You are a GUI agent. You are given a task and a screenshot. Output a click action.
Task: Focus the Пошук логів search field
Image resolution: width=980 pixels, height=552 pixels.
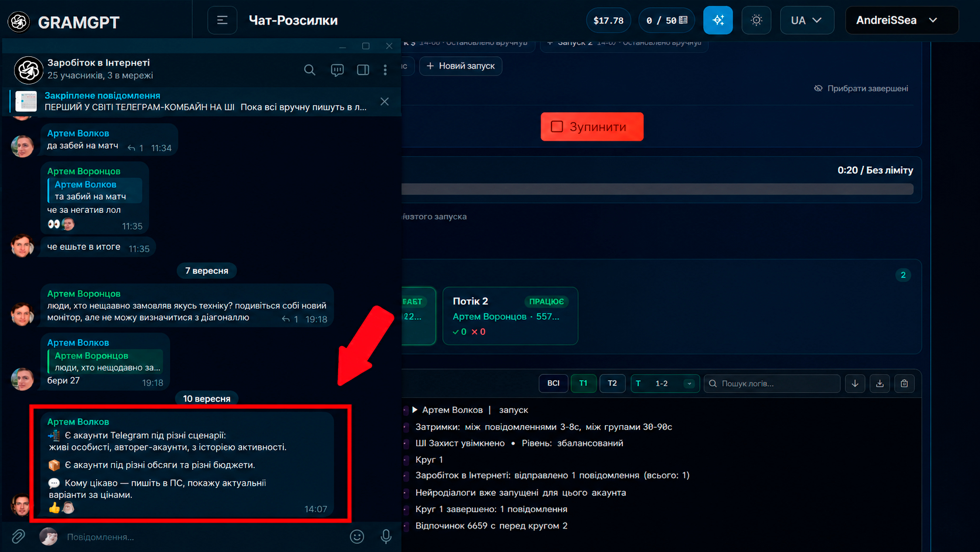click(x=772, y=383)
